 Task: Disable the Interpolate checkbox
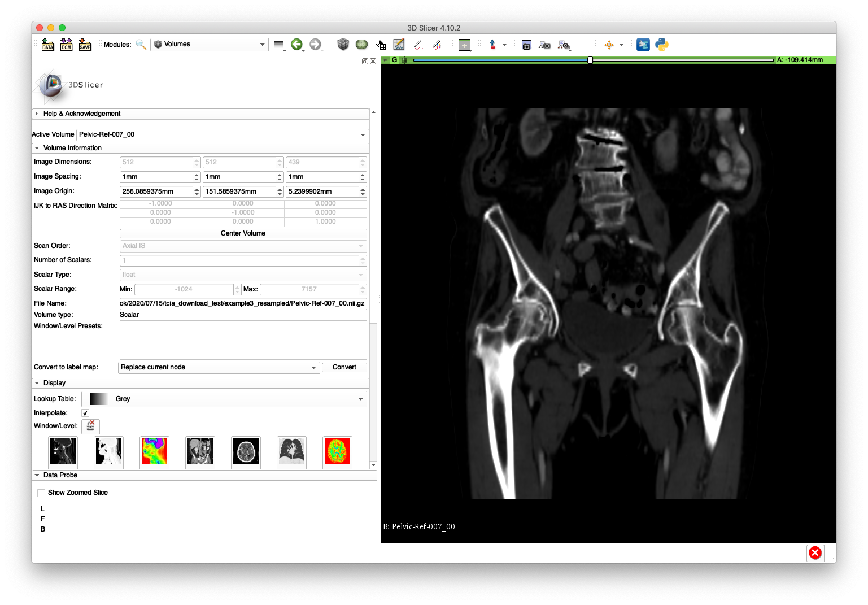point(85,413)
